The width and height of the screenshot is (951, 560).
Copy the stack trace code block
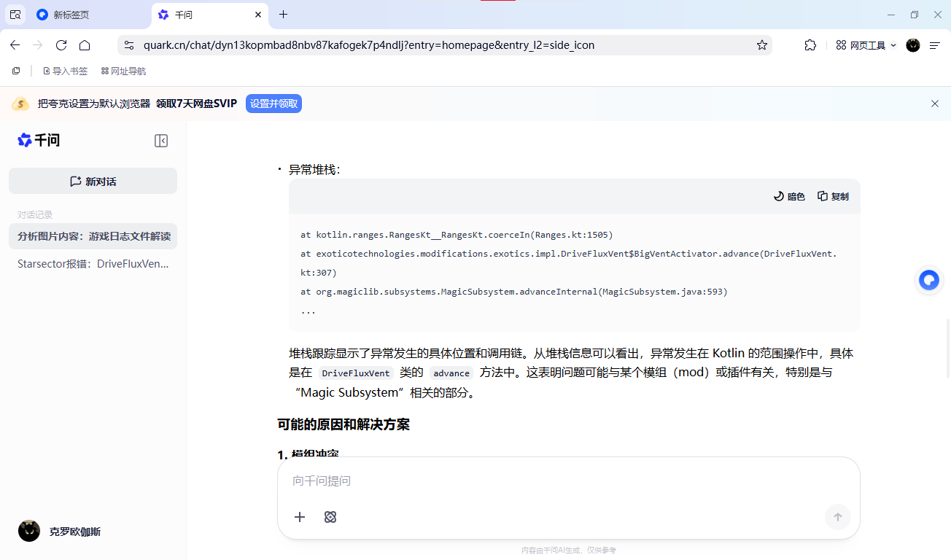coord(833,196)
